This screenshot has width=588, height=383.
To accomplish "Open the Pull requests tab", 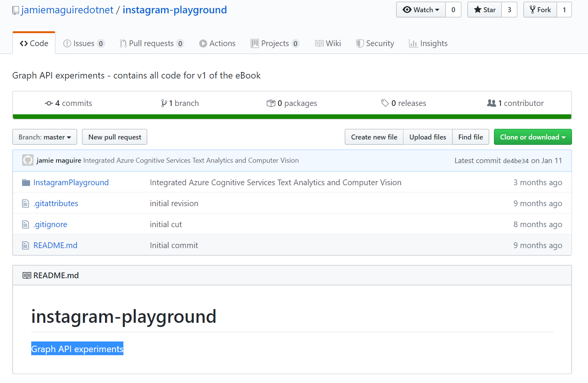I will coord(152,43).
